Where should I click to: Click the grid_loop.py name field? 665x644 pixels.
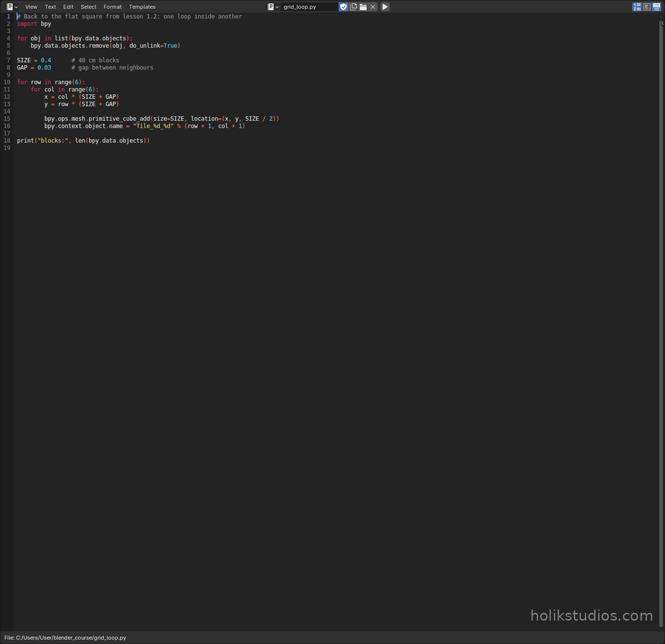(309, 7)
